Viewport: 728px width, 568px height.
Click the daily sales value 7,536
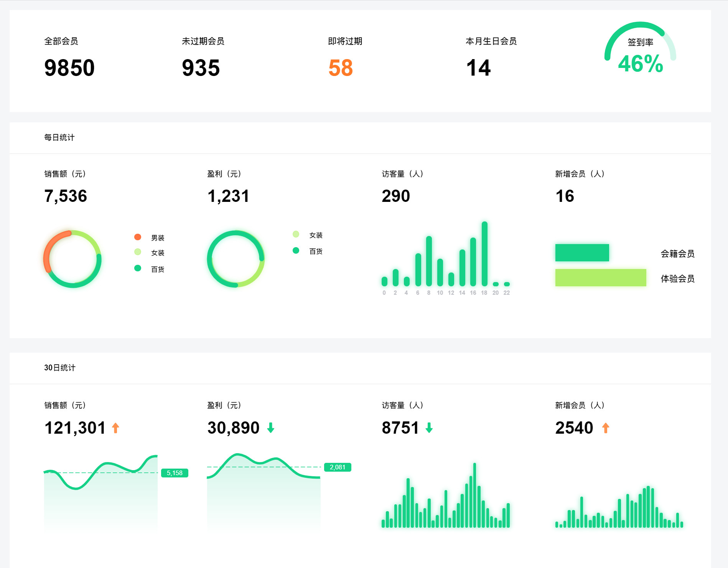(x=66, y=196)
